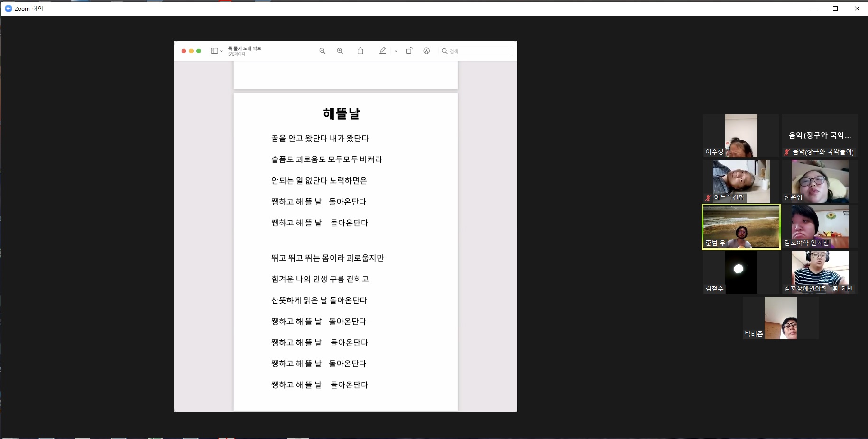Click the lyric line 슬픔도 괴로움도 모두모두 비켜라

point(327,159)
